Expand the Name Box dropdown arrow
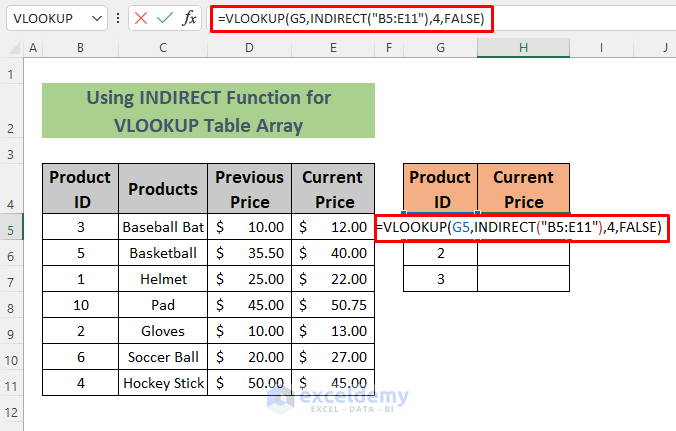The image size is (676, 431). (x=95, y=19)
